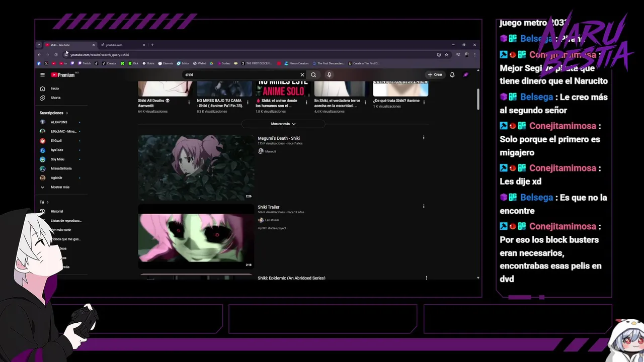Switch to the youtube.com tab
The height and width of the screenshot is (362, 644).
[x=123, y=45]
